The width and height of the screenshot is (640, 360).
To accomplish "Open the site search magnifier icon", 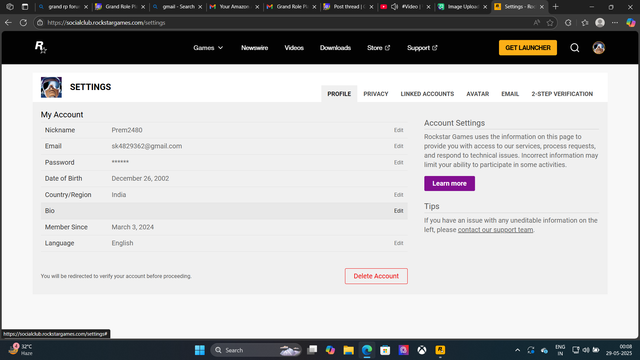I will point(575,48).
